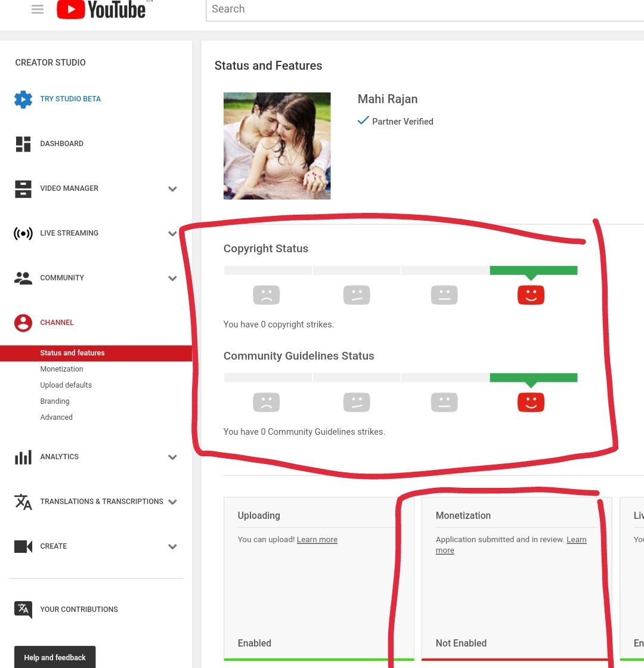Open the Monetization submenu item
Image resolution: width=644 pixels, height=668 pixels.
tap(62, 369)
